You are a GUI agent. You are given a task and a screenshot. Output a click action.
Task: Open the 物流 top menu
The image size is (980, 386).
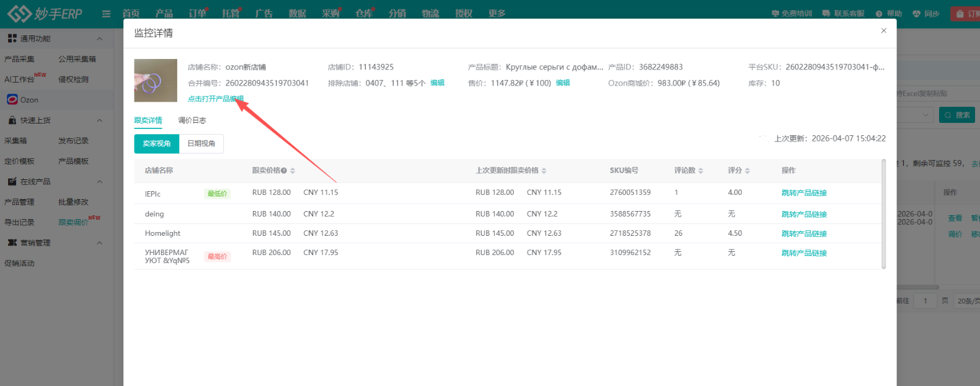(x=430, y=14)
